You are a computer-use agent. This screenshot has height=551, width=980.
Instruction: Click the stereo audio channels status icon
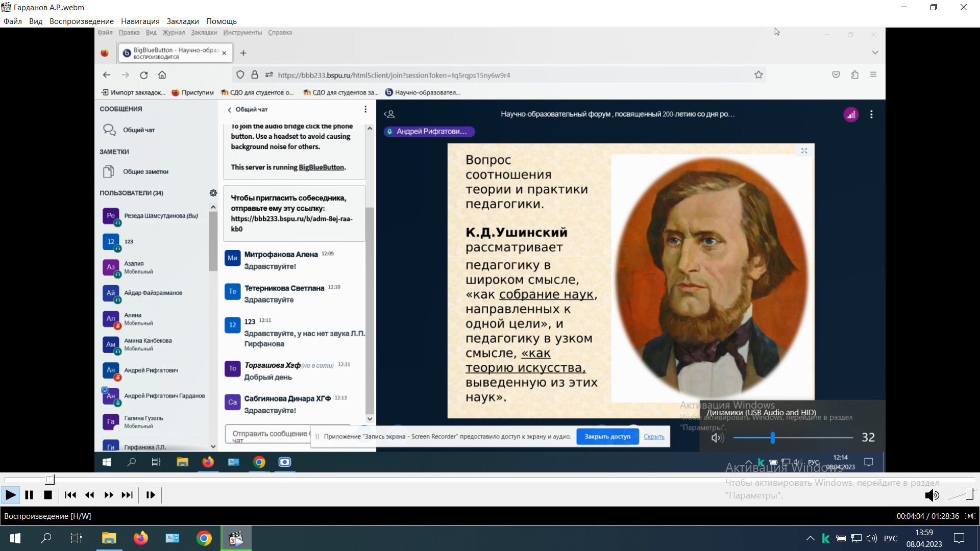pos(970,516)
